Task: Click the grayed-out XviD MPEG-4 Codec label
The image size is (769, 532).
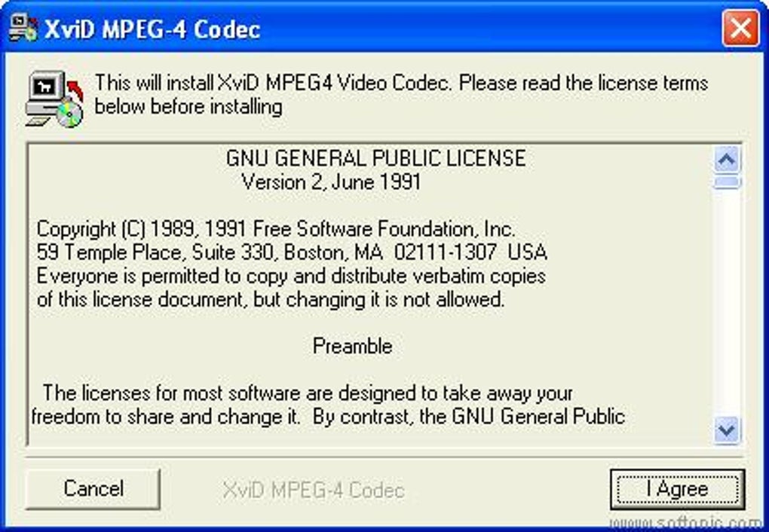Action: 314,490
